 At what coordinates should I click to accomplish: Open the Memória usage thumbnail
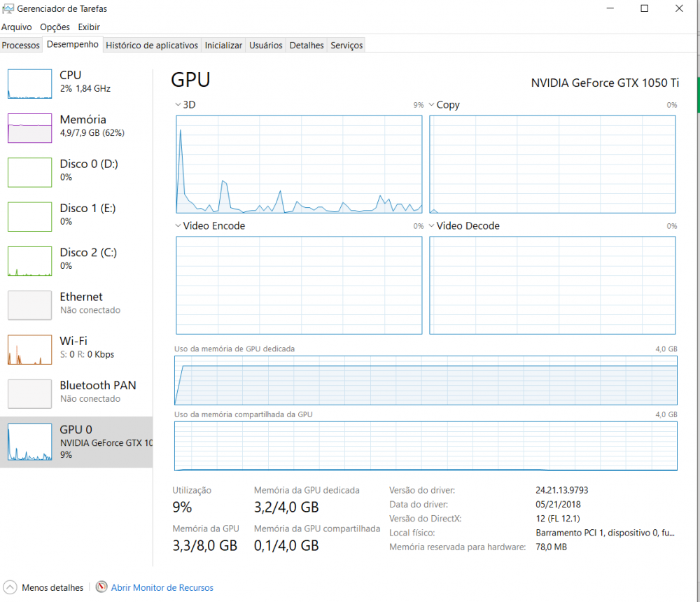coord(29,128)
